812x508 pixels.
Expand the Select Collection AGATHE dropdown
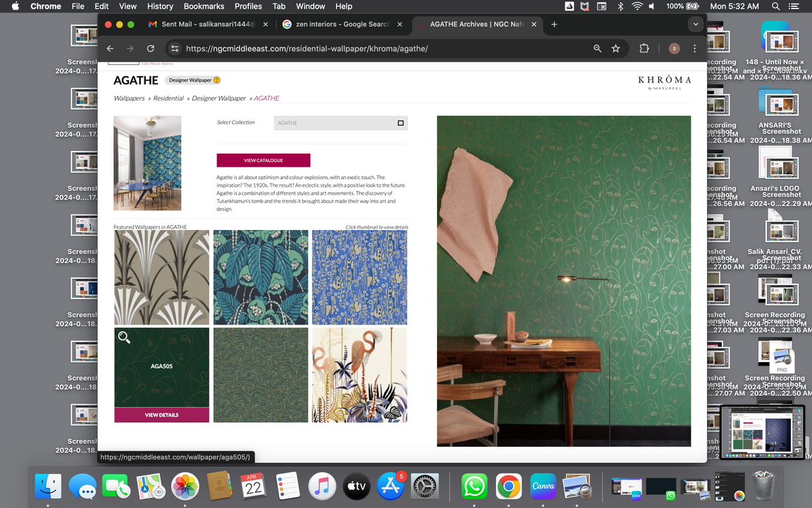click(x=340, y=123)
